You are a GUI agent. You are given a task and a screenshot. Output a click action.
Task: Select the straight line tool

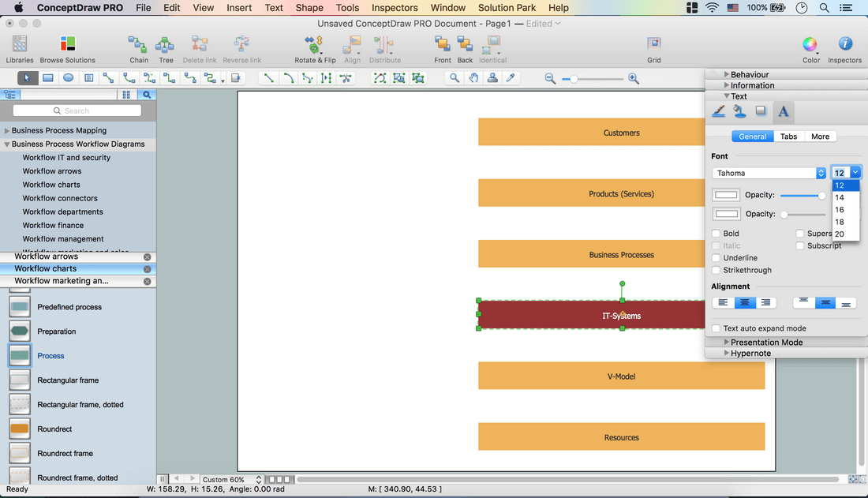[268, 78]
